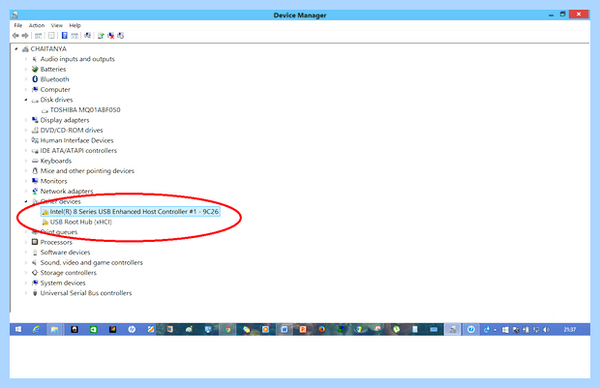This screenshot has height=388, width=600.
Task: Click the Disable device toolbar icon
Action: (121, 36)
